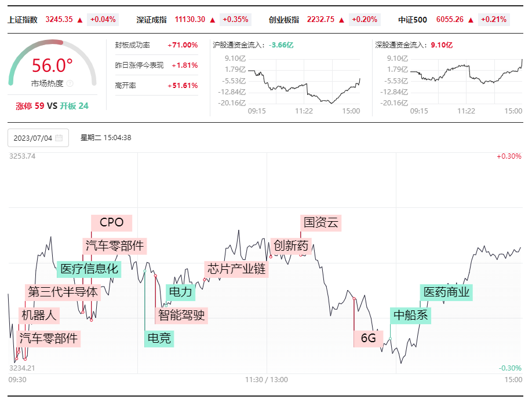Screen dimensions: 532x403
Task: Click the CPO sector label
Action: [x=112, y=223]
